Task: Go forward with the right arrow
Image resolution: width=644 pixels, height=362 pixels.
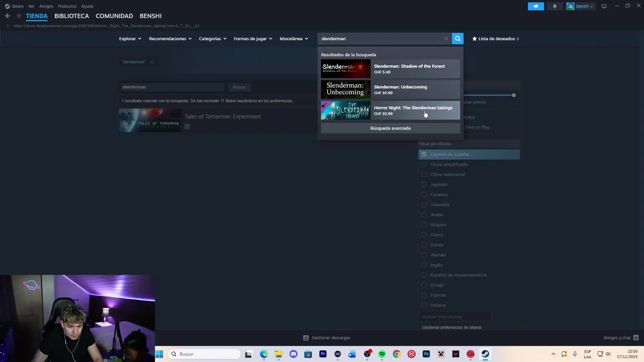Action: point(18,16)
